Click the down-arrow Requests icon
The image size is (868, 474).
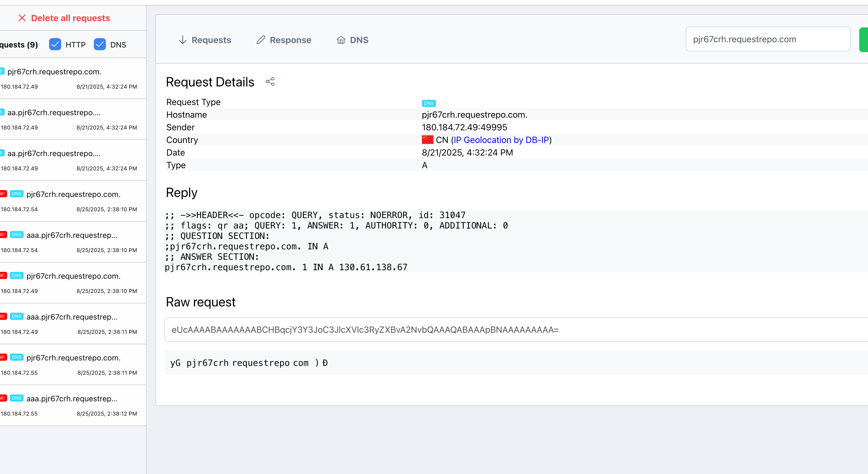(x=182, y=40)
